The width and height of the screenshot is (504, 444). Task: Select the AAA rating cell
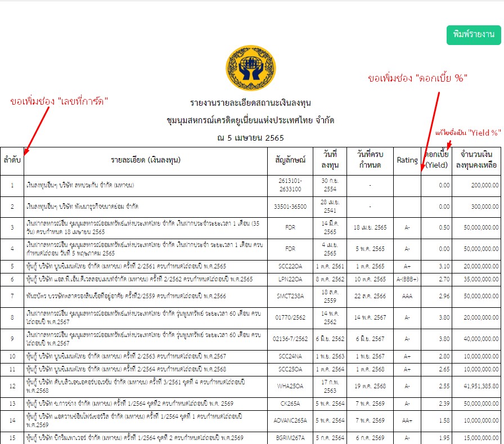(407, 296)
